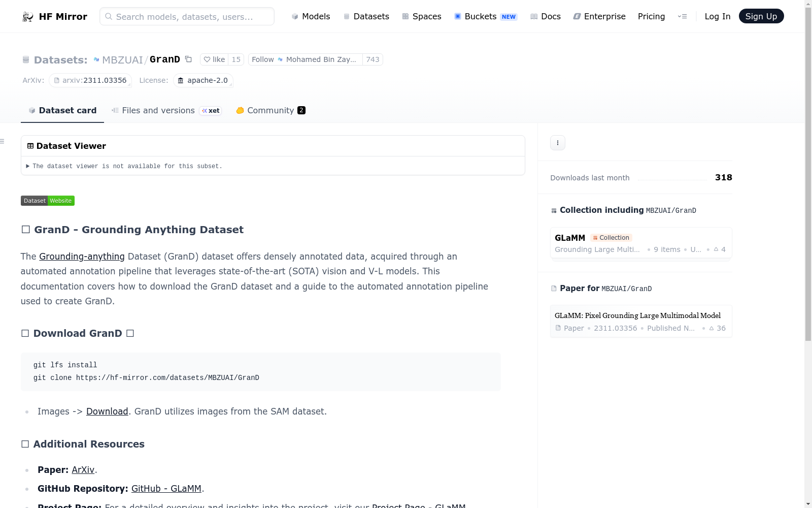Image resolution: width=812 pixels, height=508 pixels.
Task: Click the Additional Resources heading
Action: click(x=83, y=444)
